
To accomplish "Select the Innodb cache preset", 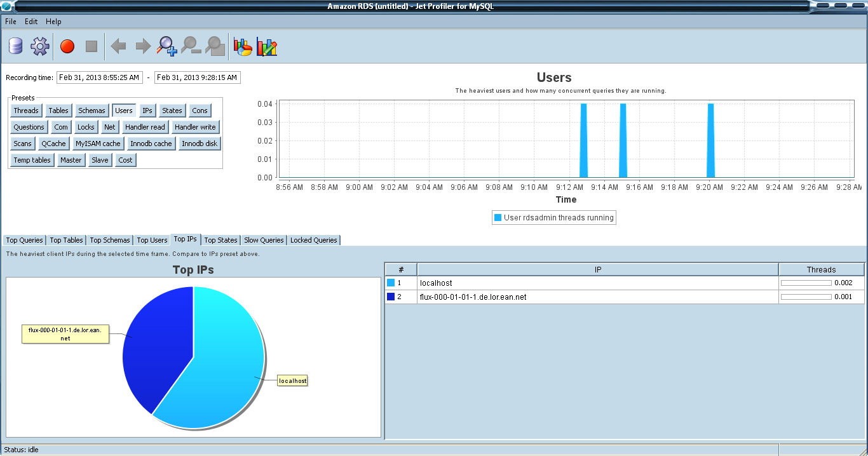I will [151, 144].
